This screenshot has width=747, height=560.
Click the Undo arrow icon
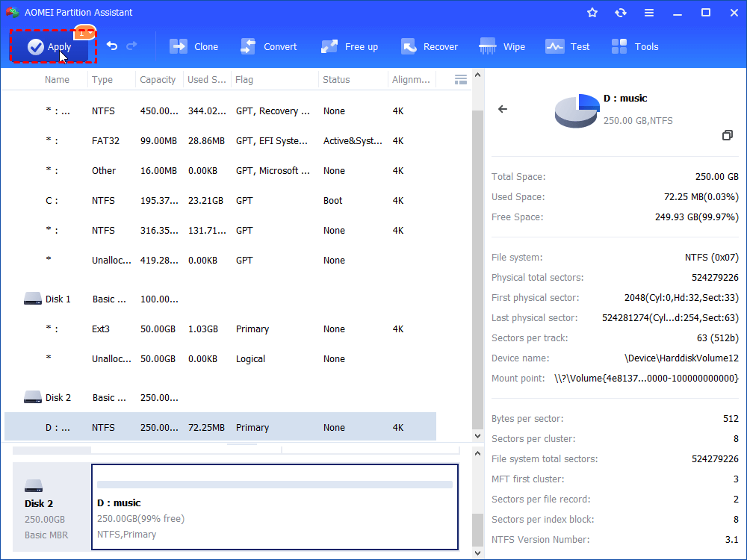point(112,46)
